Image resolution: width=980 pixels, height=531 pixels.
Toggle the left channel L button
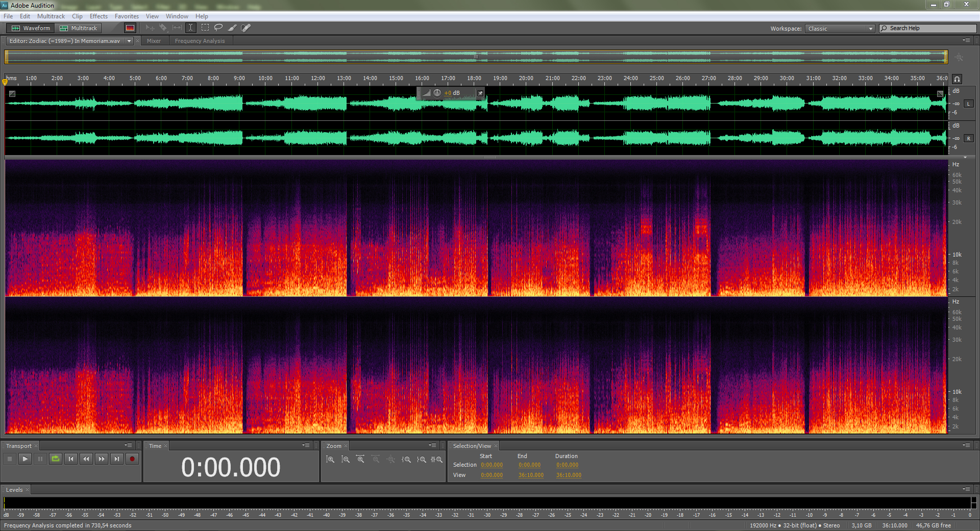pyautogui.click(x=968, y=104)
